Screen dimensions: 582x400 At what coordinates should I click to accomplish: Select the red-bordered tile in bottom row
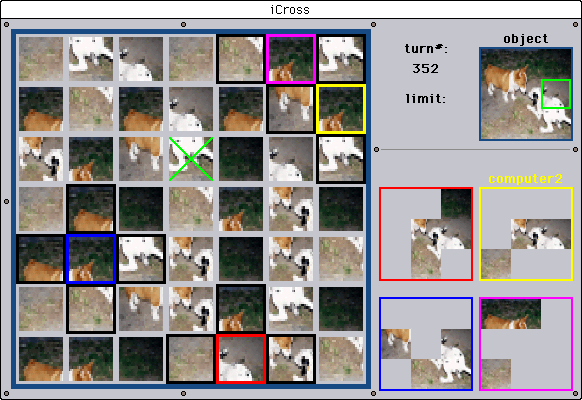click(241, 359)
